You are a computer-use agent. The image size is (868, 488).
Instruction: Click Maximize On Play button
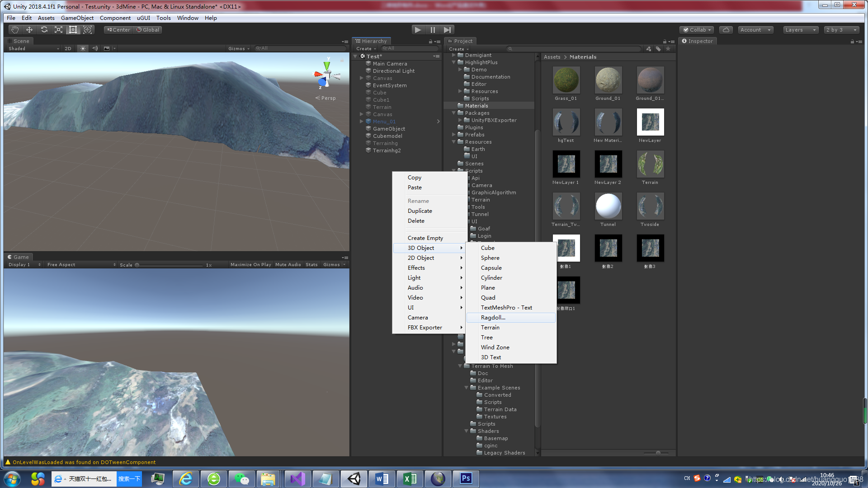coord(250,265)
